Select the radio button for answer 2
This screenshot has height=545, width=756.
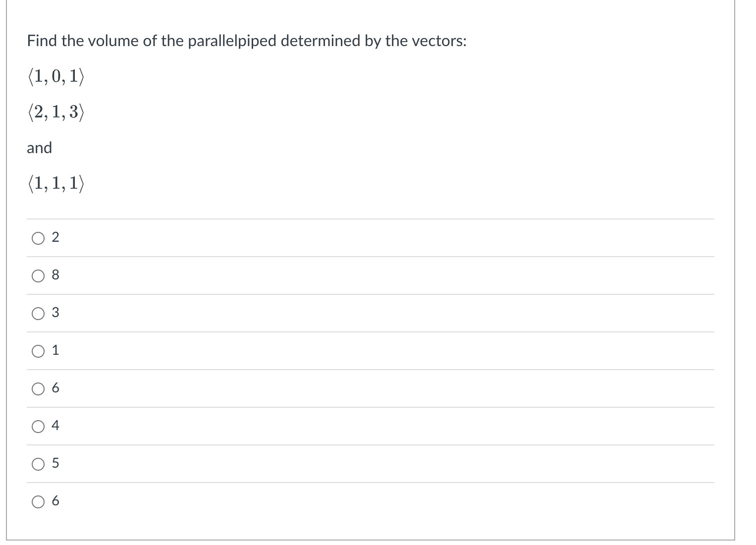pos(39,238)
